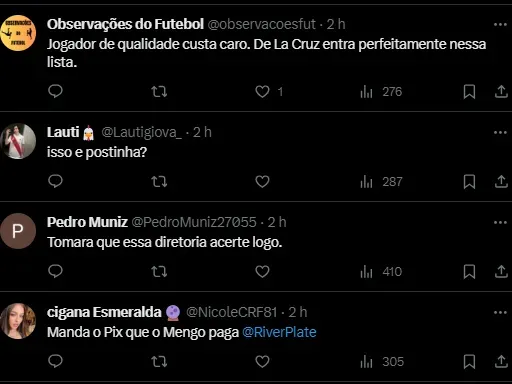Open the @RiverPlate mention link
This screenshot has height=384, width=512.
(279, 332)
